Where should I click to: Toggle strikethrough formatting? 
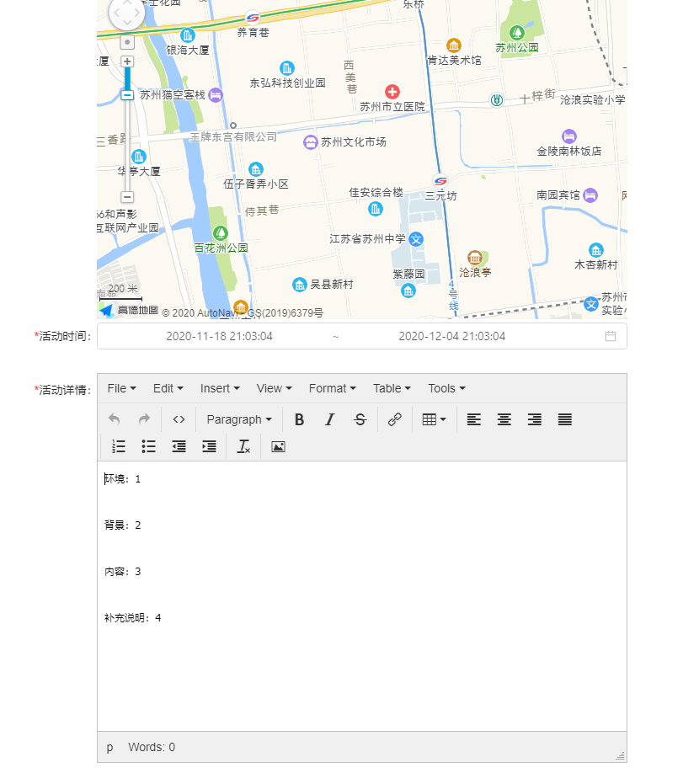coord(360,419)
